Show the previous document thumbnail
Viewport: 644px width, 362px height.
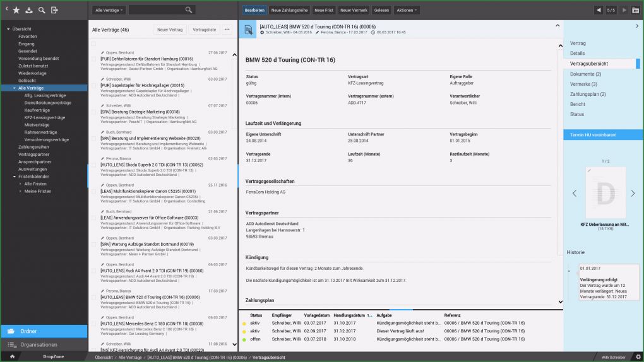(x=574, y=194)
